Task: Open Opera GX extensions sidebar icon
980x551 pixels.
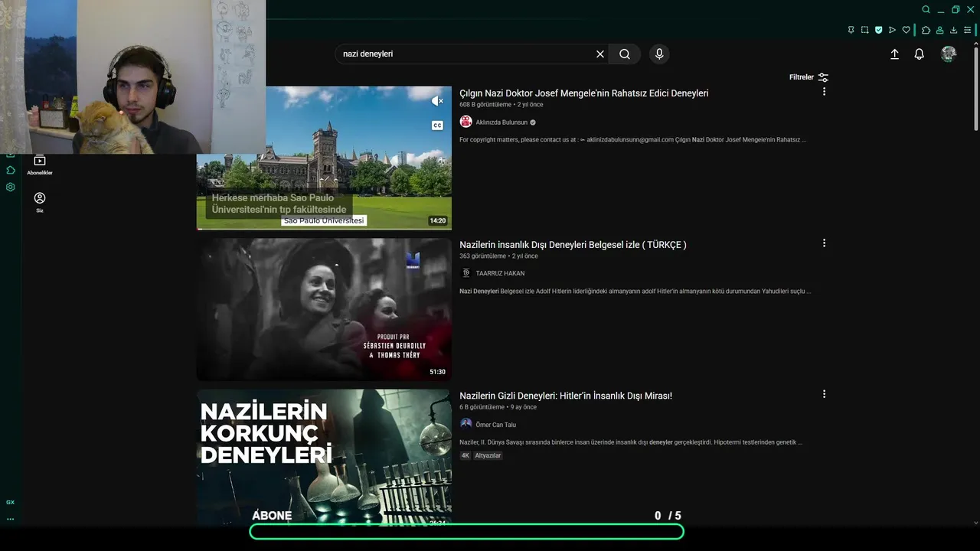Action: click(x=11, y=170)
